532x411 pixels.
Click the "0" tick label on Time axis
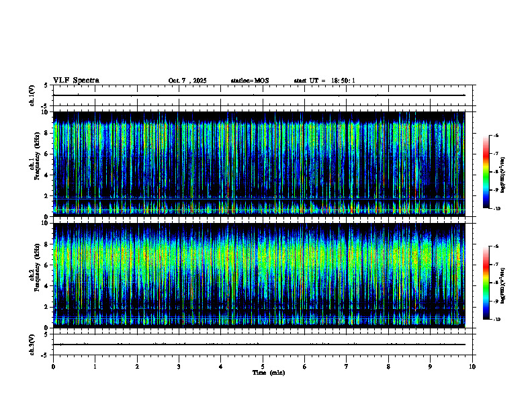coord(53,367)
